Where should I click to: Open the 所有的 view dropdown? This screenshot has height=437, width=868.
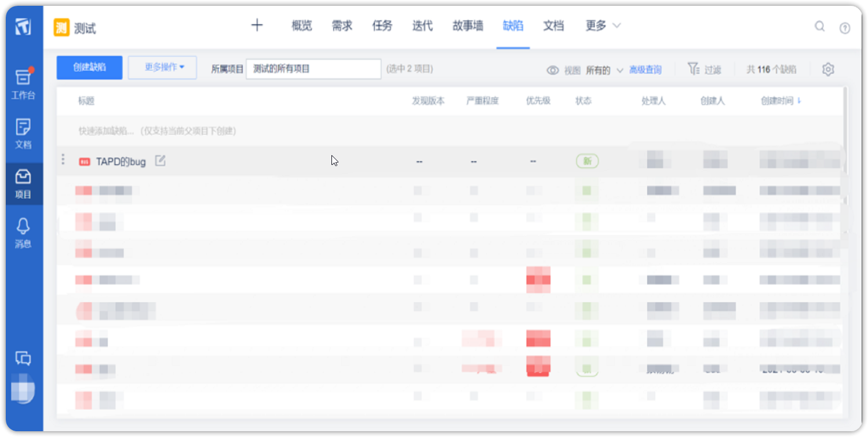(604, 70)
